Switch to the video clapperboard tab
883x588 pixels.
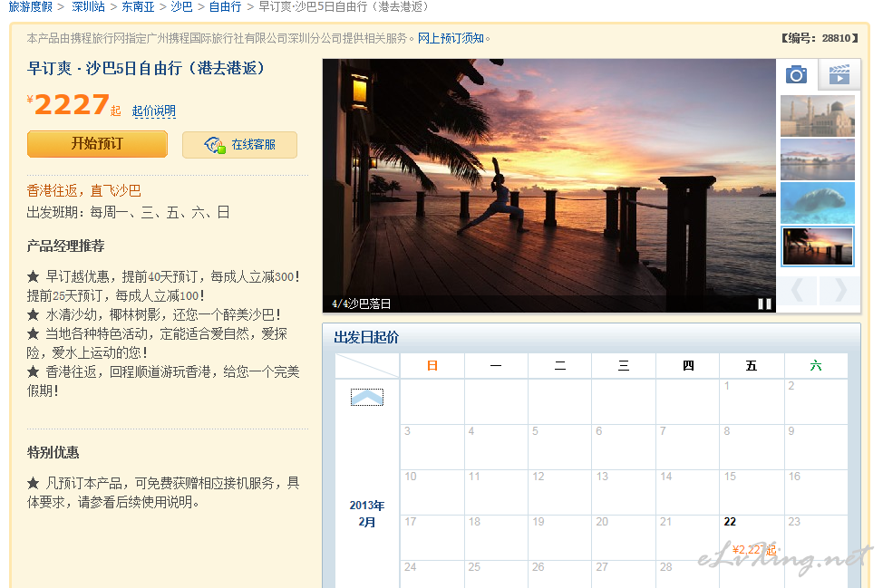(x=839, y=74)
